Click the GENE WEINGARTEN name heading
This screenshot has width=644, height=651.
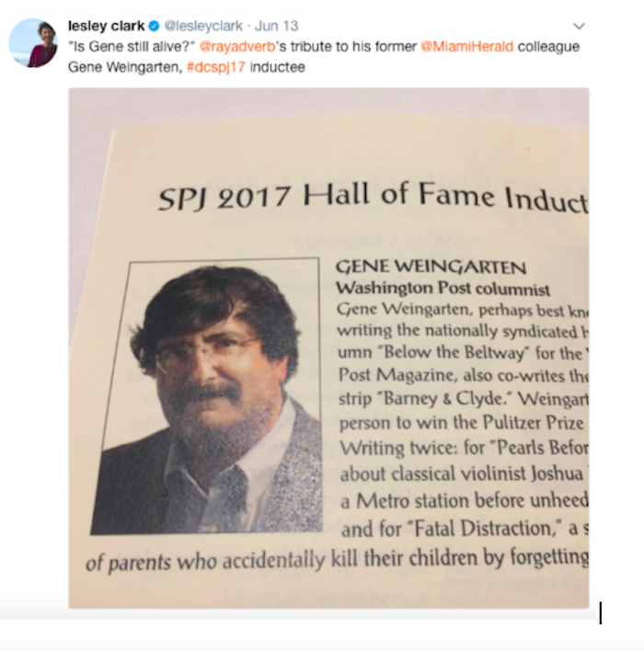(431, 267)
